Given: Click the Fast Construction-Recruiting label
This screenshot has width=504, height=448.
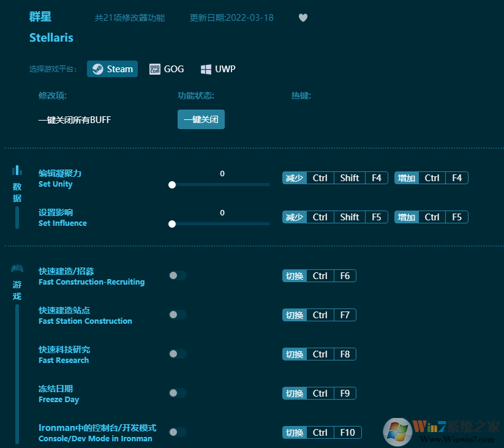Looking at the screenshot, I should [x=92, y=282].
